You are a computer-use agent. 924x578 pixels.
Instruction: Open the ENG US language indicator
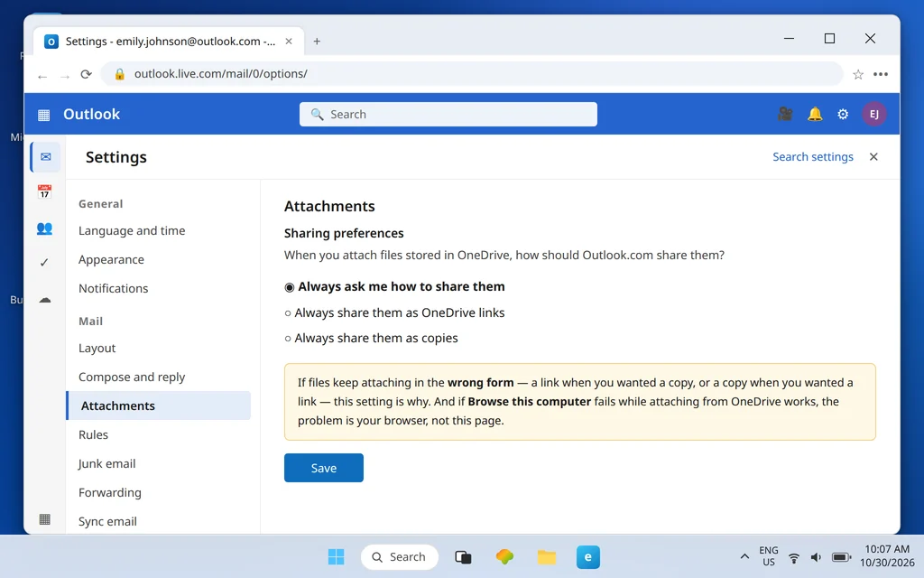point(769,556)
